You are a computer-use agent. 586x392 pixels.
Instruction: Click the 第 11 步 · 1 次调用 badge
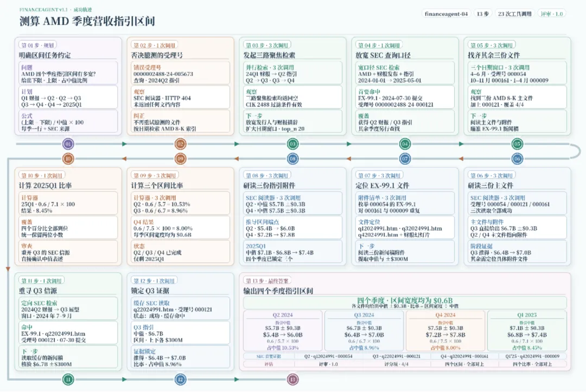[x=41, y=281]
